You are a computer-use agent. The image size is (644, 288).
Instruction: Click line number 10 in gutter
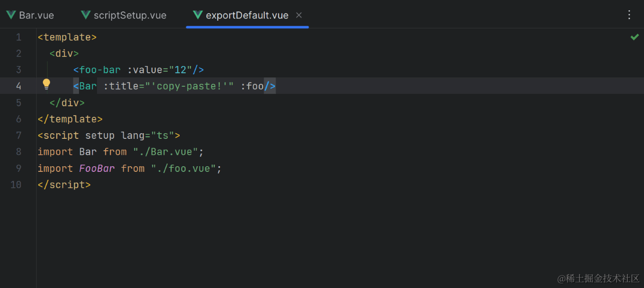point(16,184)
